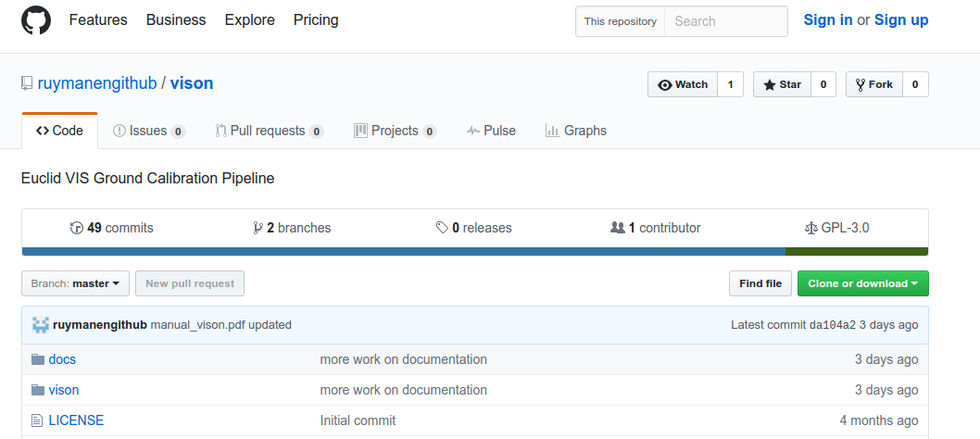Viewport: 980px width, 439px height.
Task: Click the eye icon in Watch button
Action: [665, 85]
